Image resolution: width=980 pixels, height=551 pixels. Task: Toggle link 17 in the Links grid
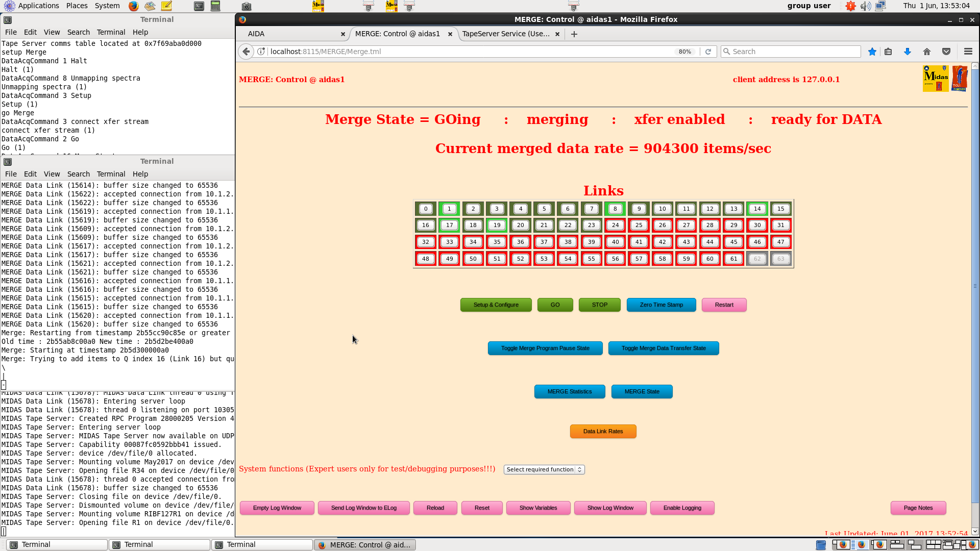point(449,225)
